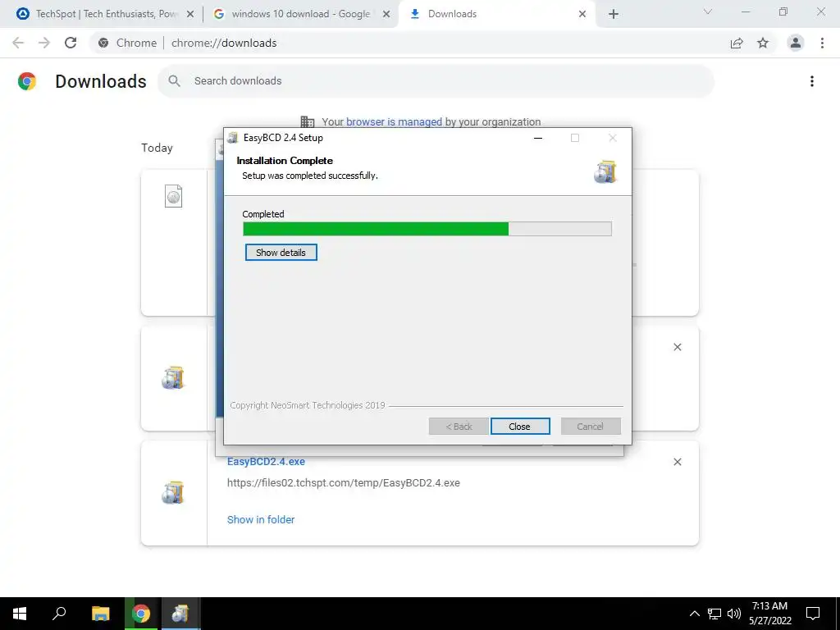The image size is (840, 630).
Task: Open network status in system tray
Action: (714, 614)
